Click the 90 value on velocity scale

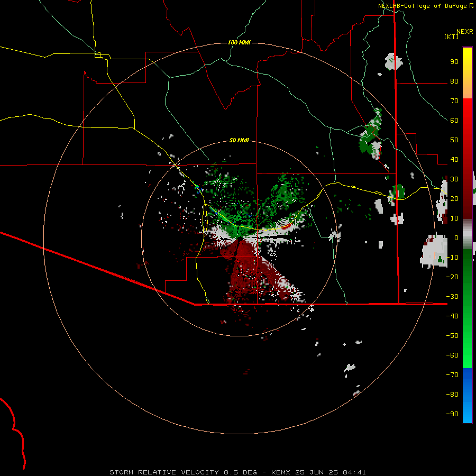click(x=454, y=62)
